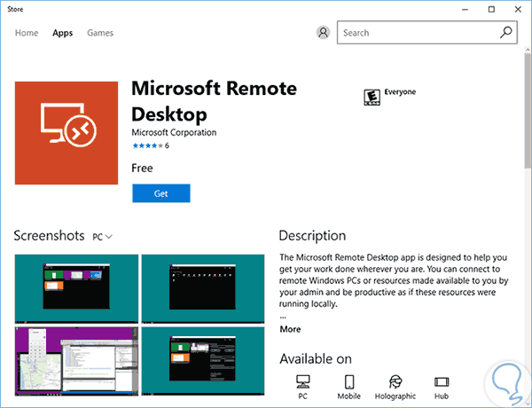The image size is (532, 408).
Task: Click the Hub device icon
Action: pos(442,382)
